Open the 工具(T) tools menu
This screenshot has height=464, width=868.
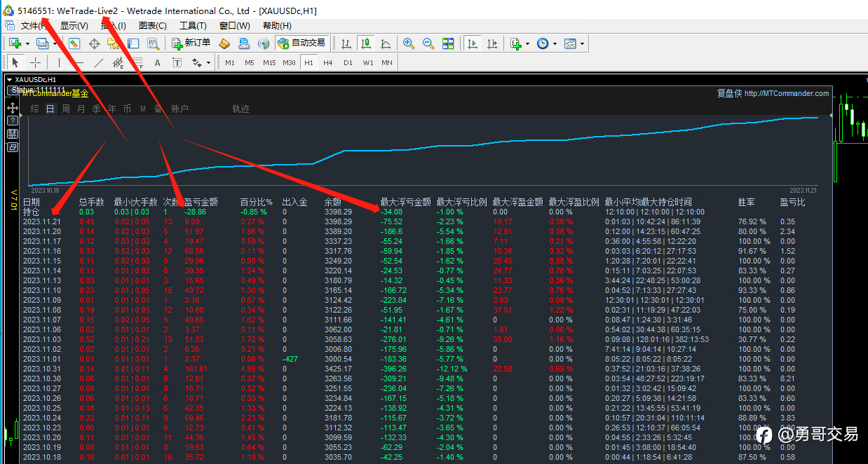tap(193, 26)
